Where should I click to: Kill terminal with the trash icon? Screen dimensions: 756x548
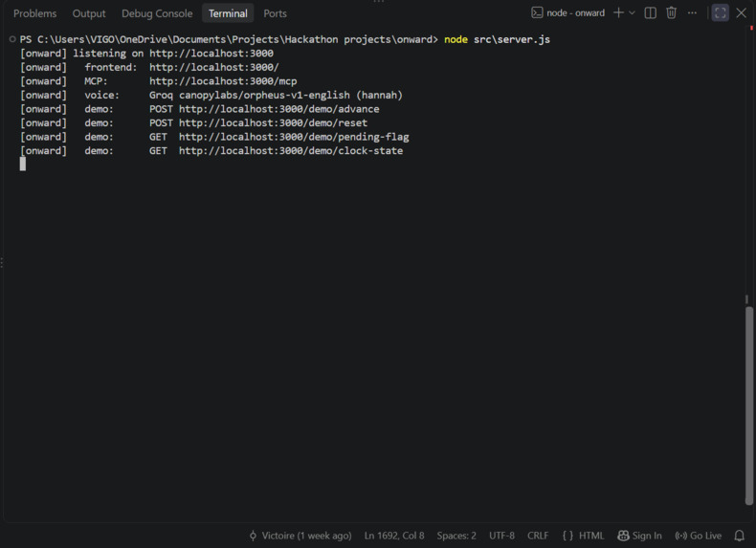click(671, 13)
